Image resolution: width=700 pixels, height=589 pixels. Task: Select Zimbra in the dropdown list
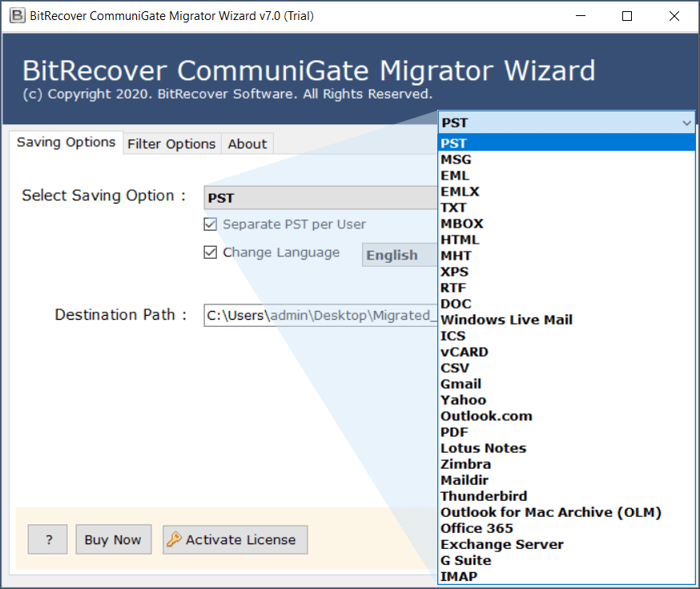click(566, 465)
